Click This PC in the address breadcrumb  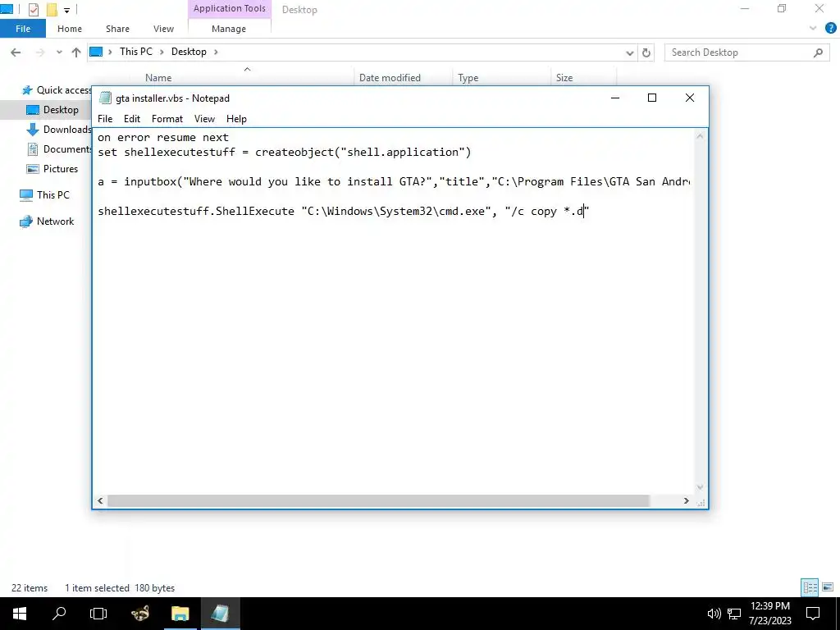point(136,52)
